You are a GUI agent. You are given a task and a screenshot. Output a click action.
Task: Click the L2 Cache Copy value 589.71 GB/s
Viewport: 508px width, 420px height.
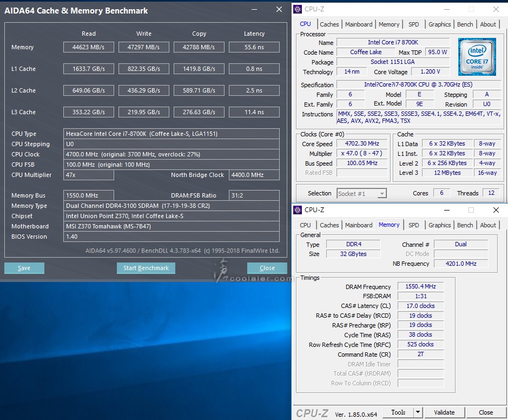coord(199,90)
